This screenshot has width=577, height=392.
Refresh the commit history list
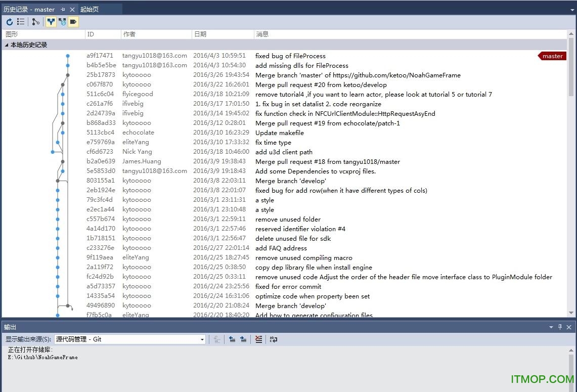10,22
